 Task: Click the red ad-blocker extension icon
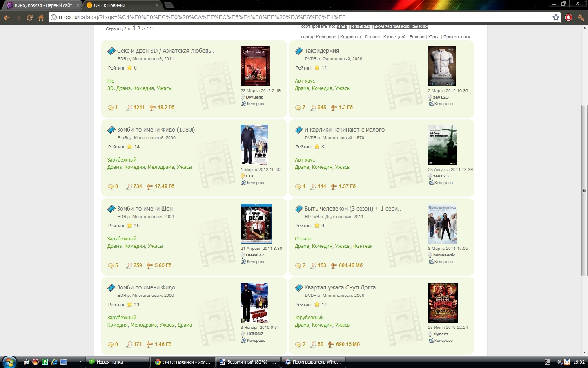(x=568, y=18)
